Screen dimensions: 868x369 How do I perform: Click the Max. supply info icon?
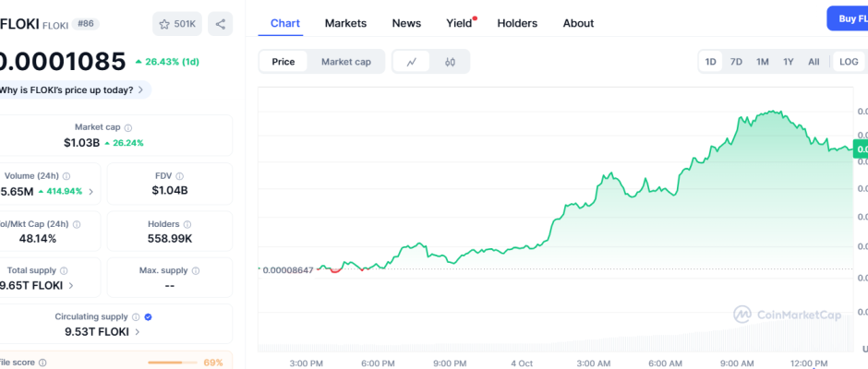196,271
